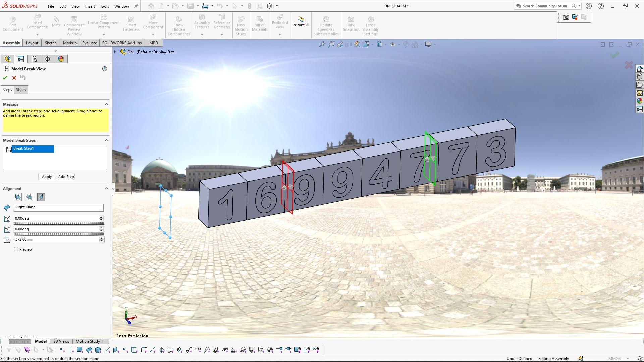Viewport: 644px width, 362px height.
Task: Open the Options gear icon
Action: 270,6
